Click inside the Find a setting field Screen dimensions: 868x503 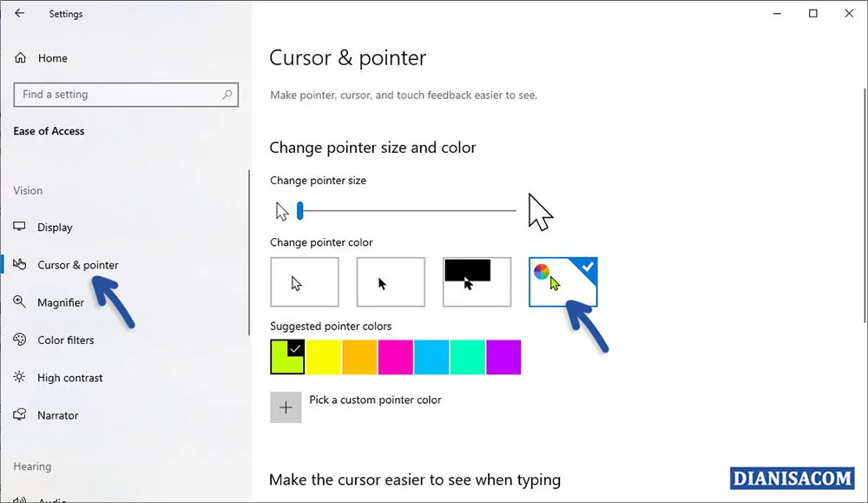coord(126,95)
